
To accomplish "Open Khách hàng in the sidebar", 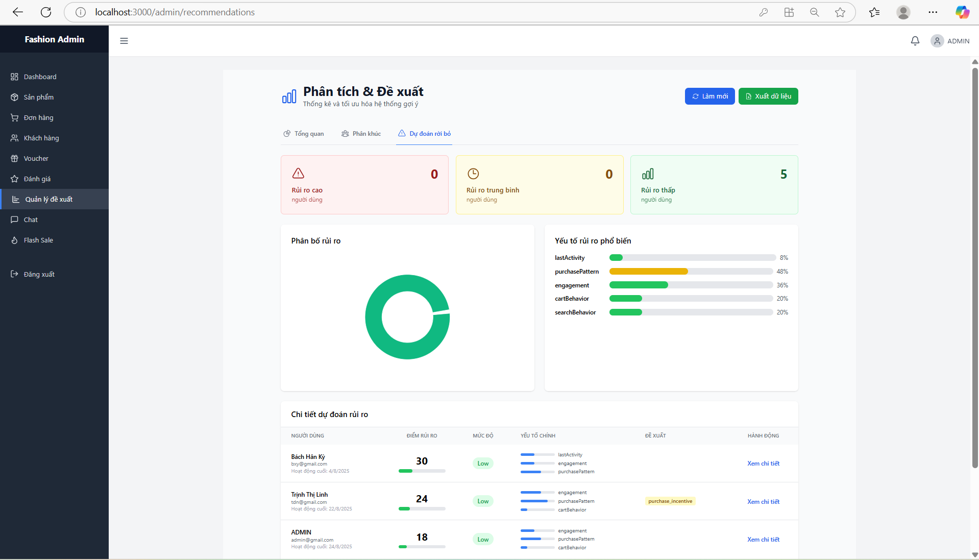I will [x=54, y=138].
